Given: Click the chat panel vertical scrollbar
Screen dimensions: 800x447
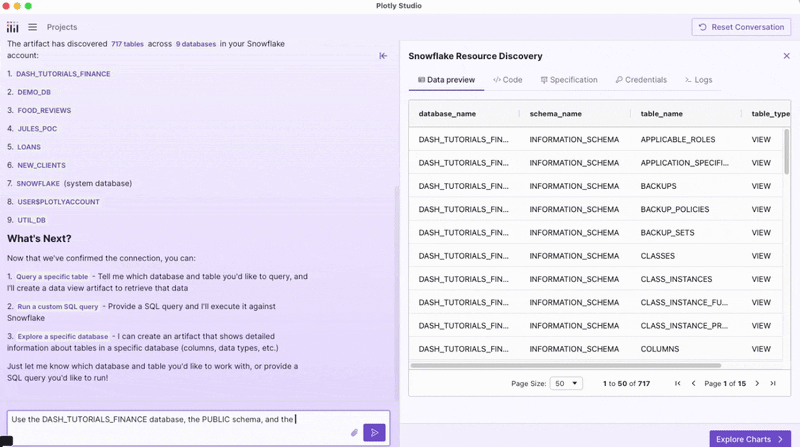Looking at the screenshot, I should click(x=396, y=293).
